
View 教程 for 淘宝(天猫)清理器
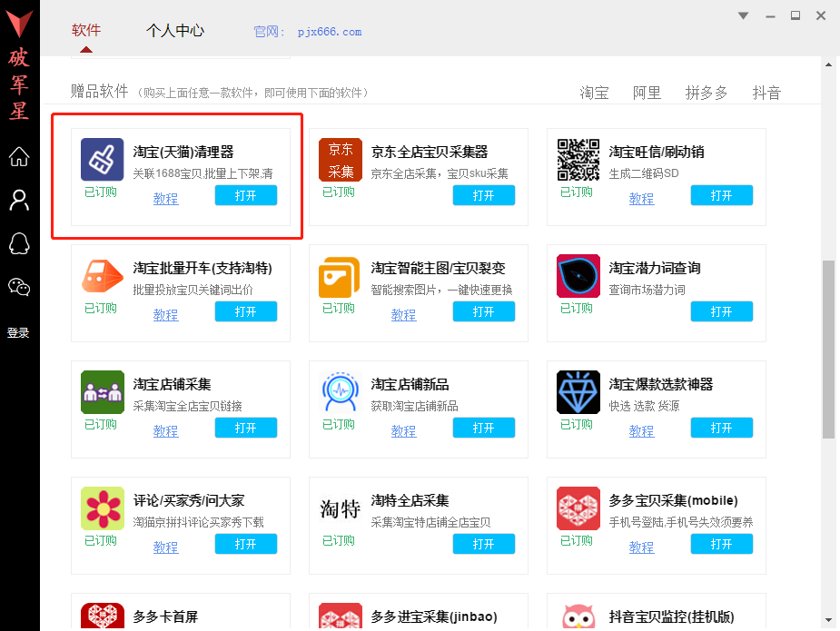(x=165, y=199)
